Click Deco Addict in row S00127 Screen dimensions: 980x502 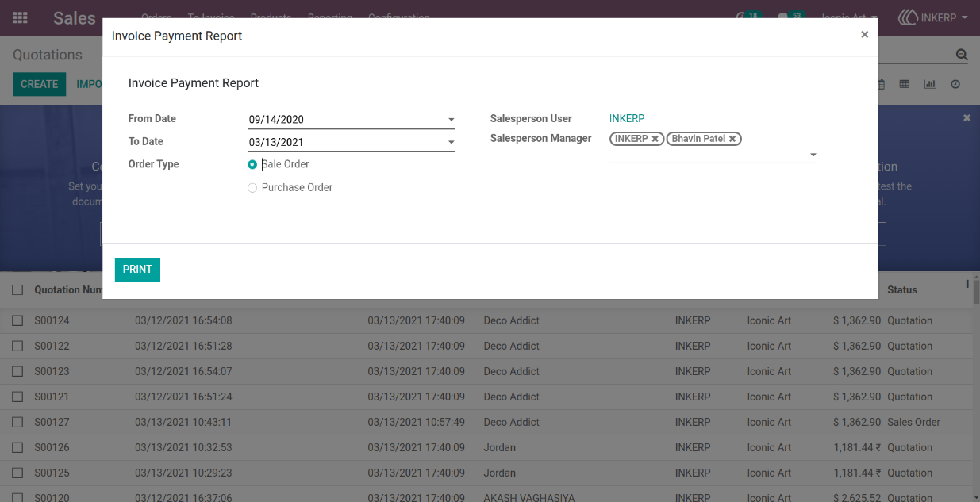pyautogui.click(x=512, y=423)
